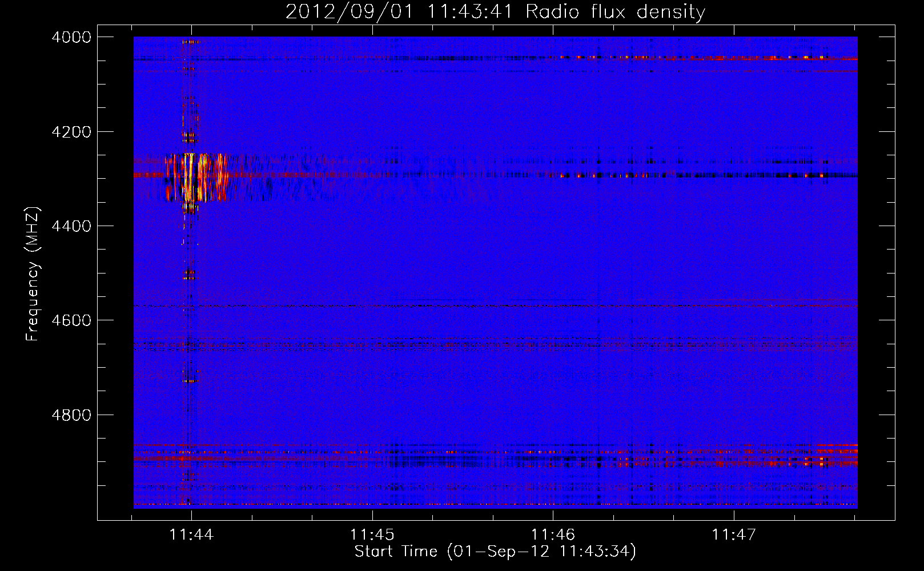This screenshot has height=571, width=924.
Task: Click the 4800 frequency tick label
Action: [71, 415]
